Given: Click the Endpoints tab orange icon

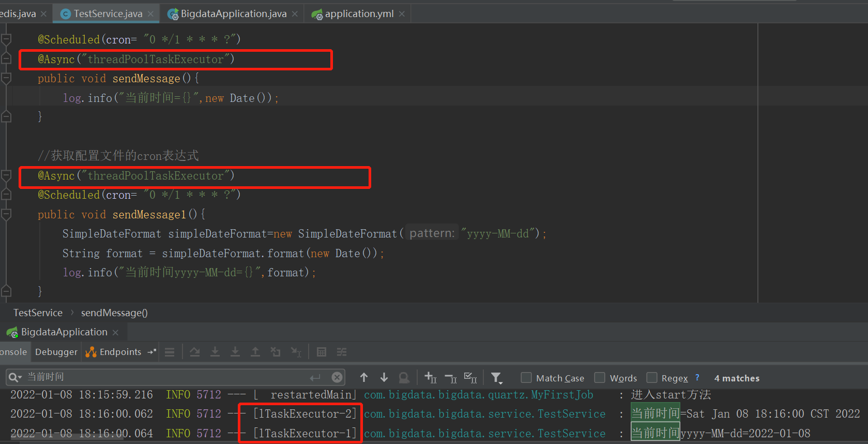Looking at the screenshot, I should pos(91,352).
